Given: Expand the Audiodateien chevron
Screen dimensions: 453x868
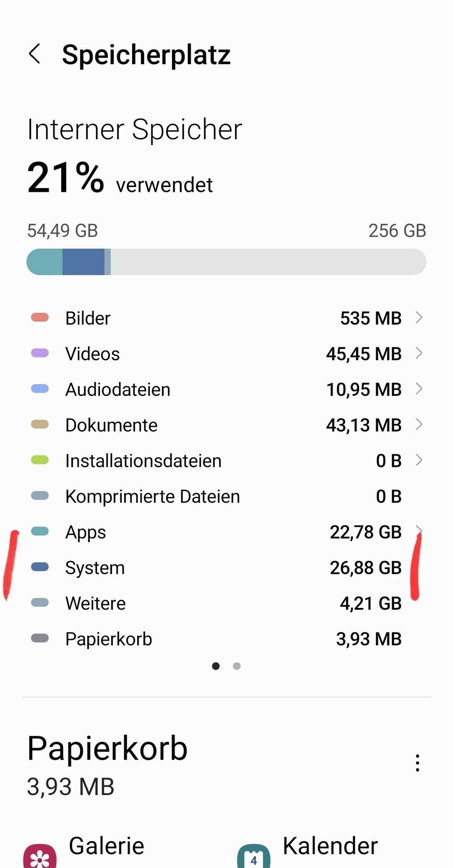Looking at the screenshot, I should click(419, 389).
